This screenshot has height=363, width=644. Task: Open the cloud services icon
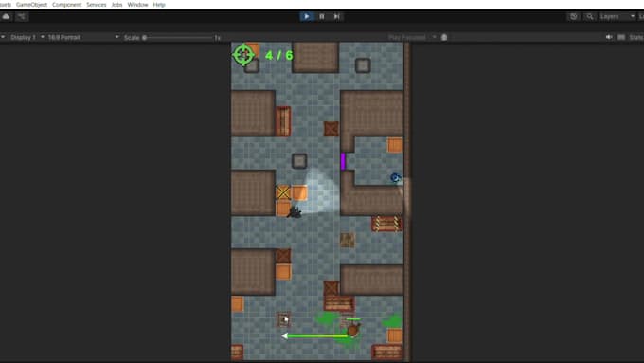[x=7, y=16]
